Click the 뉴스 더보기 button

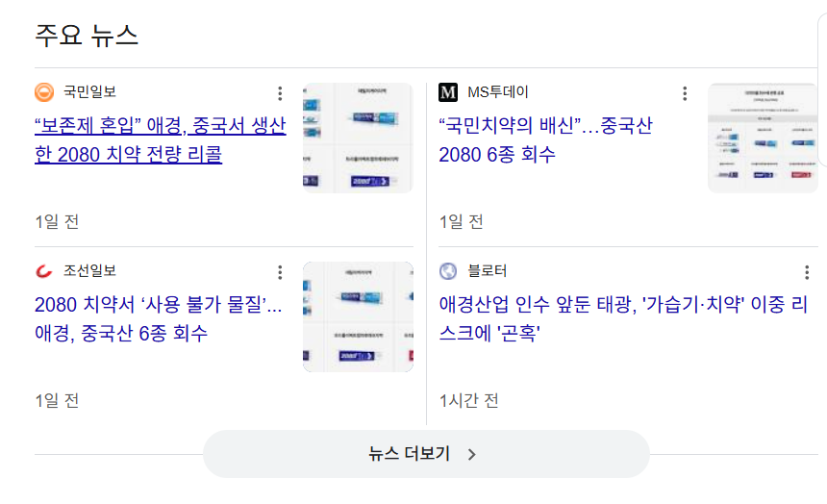pos(426,454)
